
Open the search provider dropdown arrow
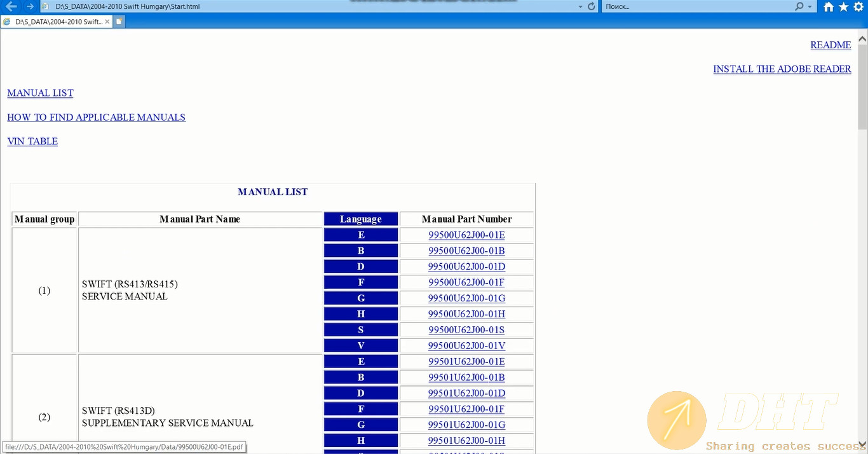[810, 6]
